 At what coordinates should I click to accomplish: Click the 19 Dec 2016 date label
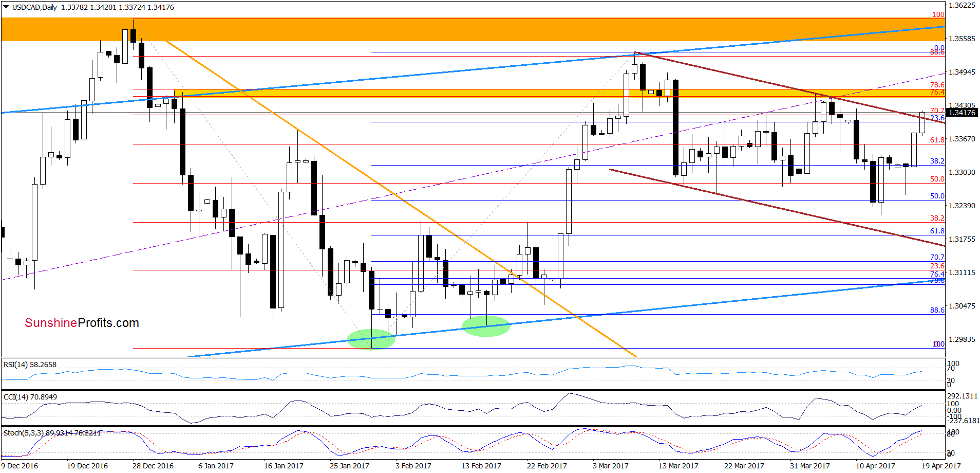87,466
